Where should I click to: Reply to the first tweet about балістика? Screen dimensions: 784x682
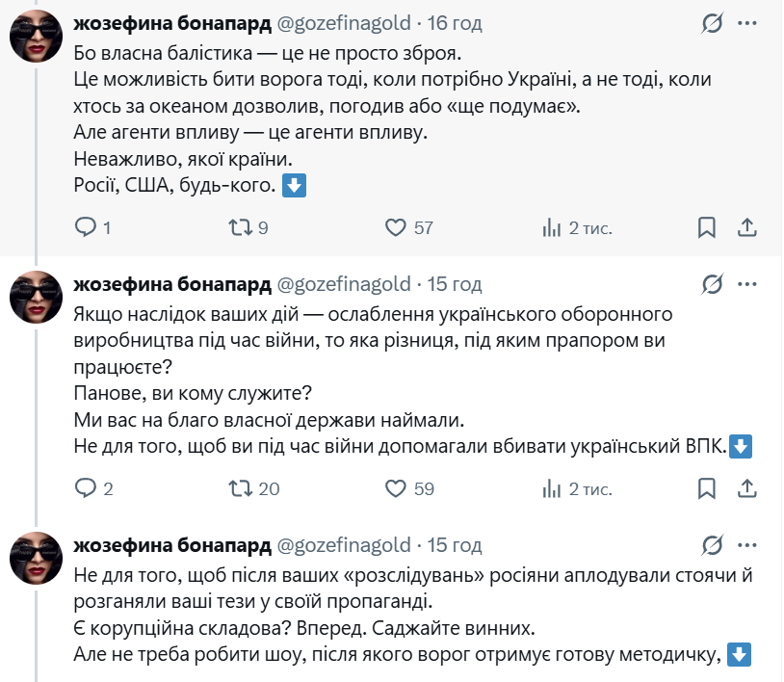click(x=86, y=227)
